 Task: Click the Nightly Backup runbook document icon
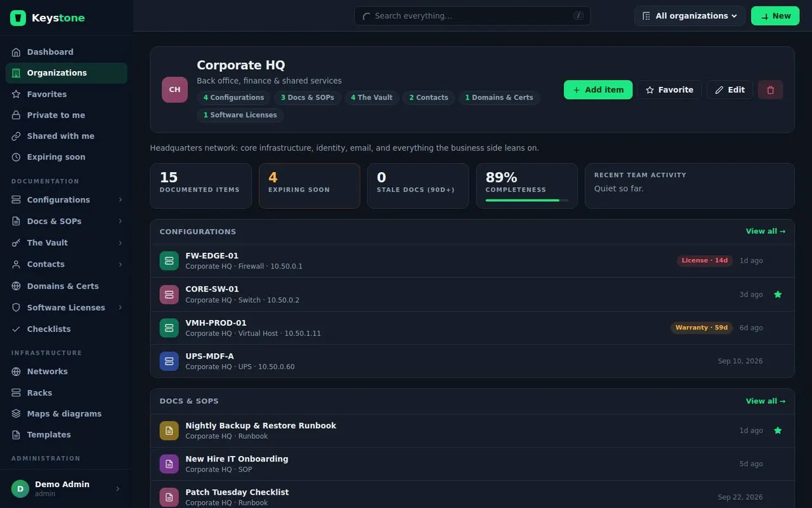[x=169, y=431]
